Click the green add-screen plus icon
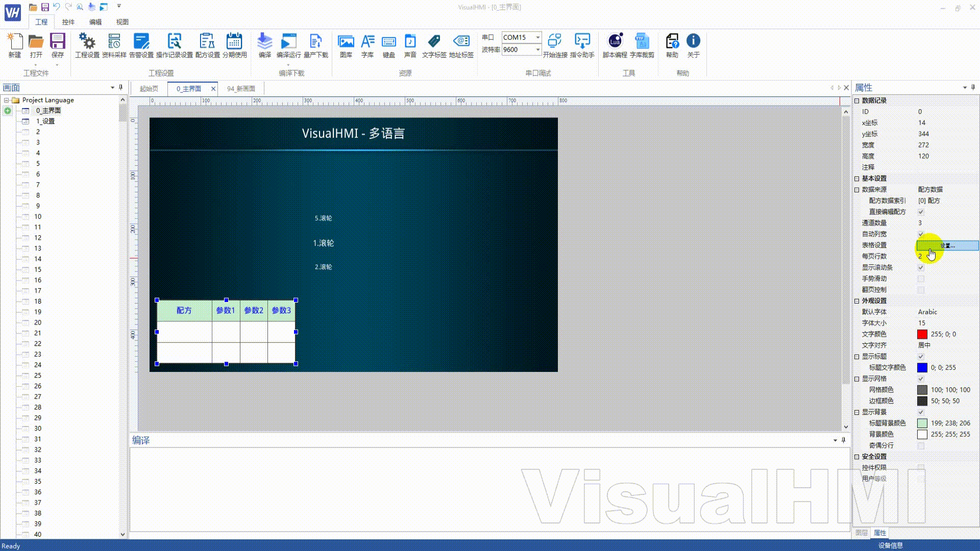This screenshot has width=980, height=551. point(8,111)
